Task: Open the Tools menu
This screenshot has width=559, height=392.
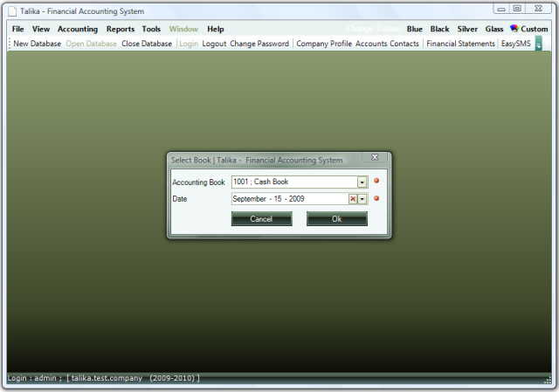Action: (x=151, y=29)
